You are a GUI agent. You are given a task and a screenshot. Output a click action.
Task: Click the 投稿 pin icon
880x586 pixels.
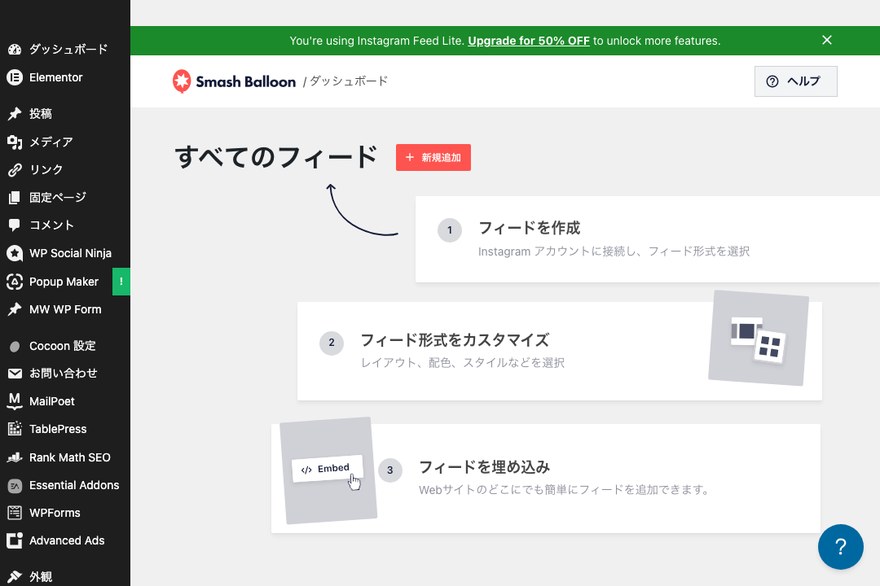click(x=15, y=114)
